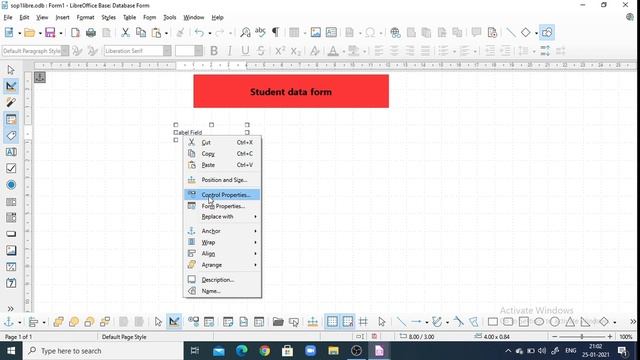This screenshot has width=640, height=360.
Task: Open the Tools menu
Action: click(169, 18)
